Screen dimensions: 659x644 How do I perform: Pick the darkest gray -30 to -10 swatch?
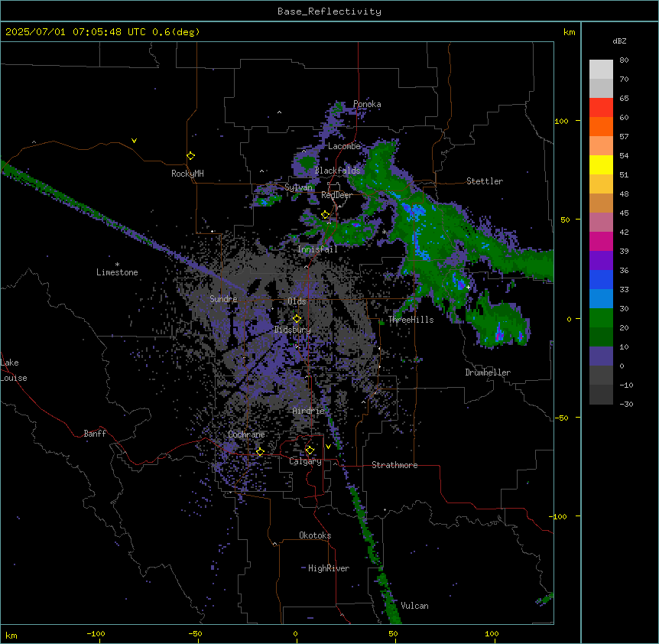[x=601, y=395]
